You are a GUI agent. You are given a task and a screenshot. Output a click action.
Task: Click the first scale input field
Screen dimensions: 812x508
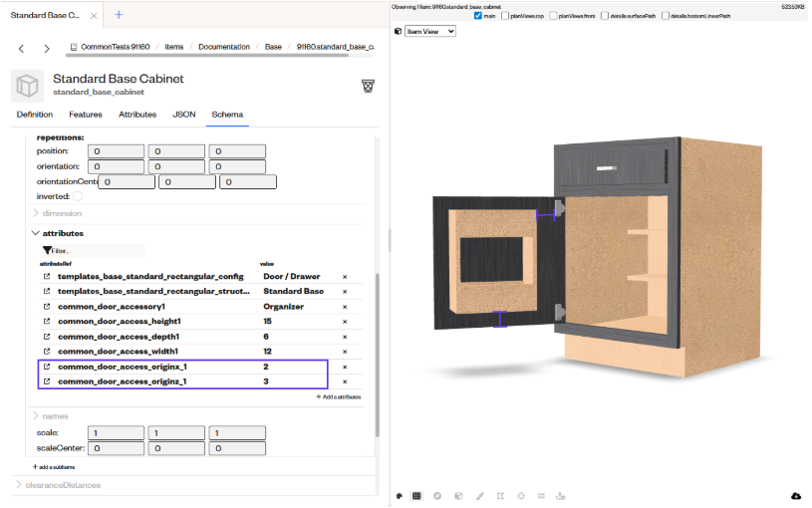click(116, 433)
